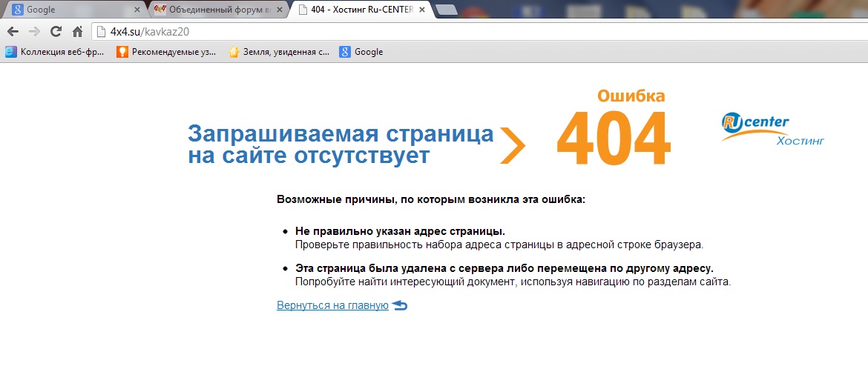Click the address bar showing 4x4.su/kavkaz20
Screen dimensions: 868x389
445,32
